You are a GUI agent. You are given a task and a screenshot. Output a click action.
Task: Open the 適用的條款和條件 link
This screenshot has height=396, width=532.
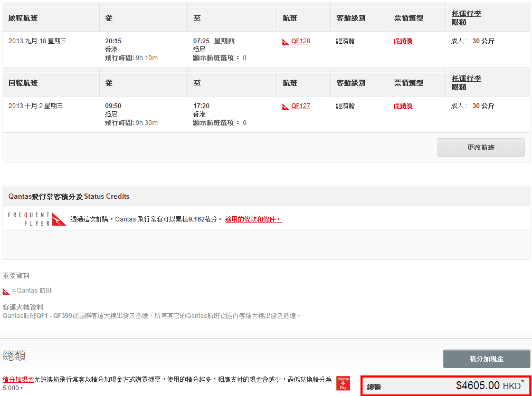click(x=253, y=219)
